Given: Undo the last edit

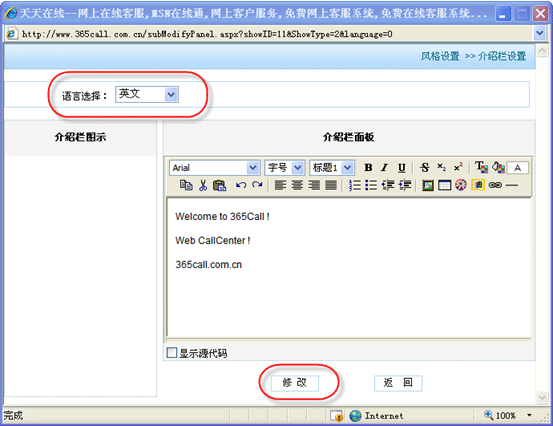Looking at the screenshot, I should [x=241, y=185].
